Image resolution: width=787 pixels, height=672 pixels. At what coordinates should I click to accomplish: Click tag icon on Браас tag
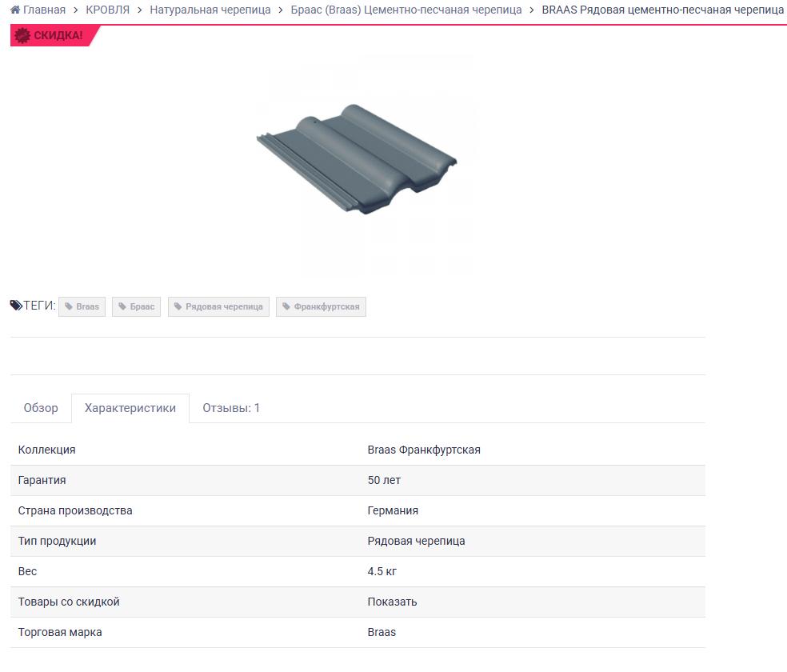point(122,306)
